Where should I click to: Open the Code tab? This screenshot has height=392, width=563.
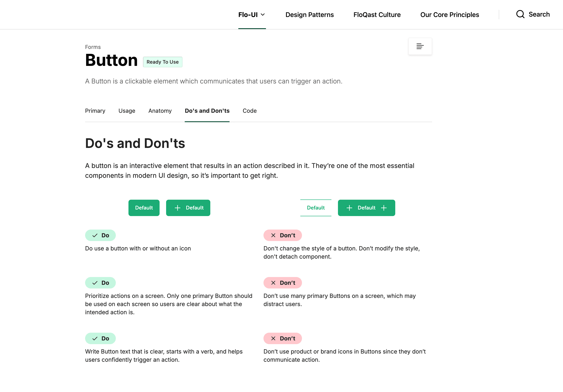point(250,111)
